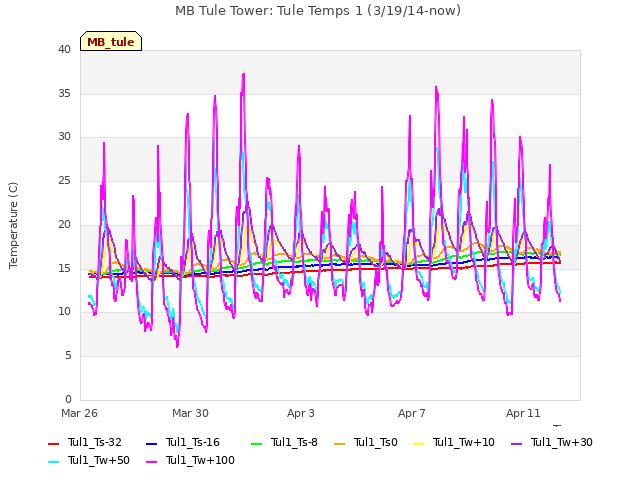Click the blue Tul1_Ts-16 color swatch

pyautogui.click(x=151, y=444)
